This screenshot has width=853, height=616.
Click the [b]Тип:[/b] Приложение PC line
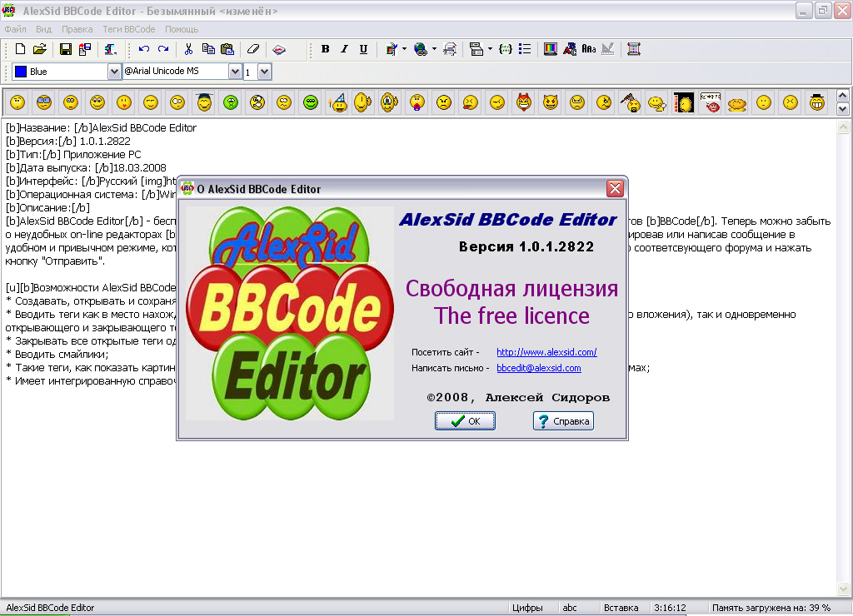tap(73, 154)
